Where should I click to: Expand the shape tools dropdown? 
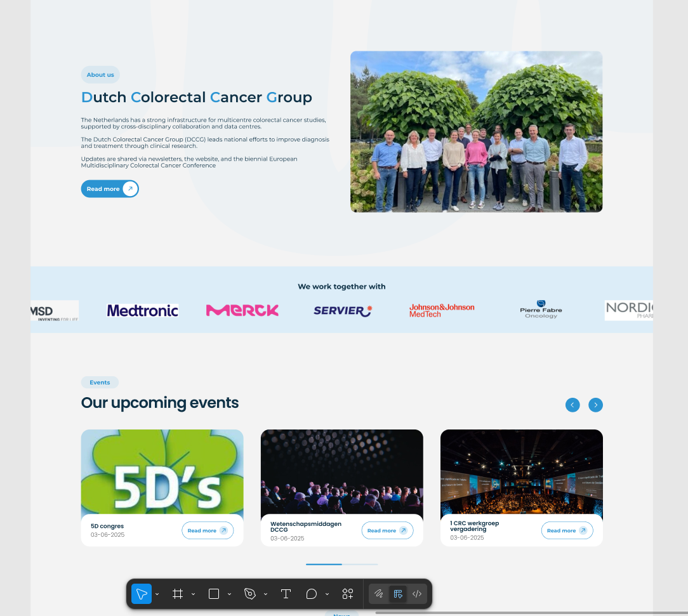coord(230,594)
